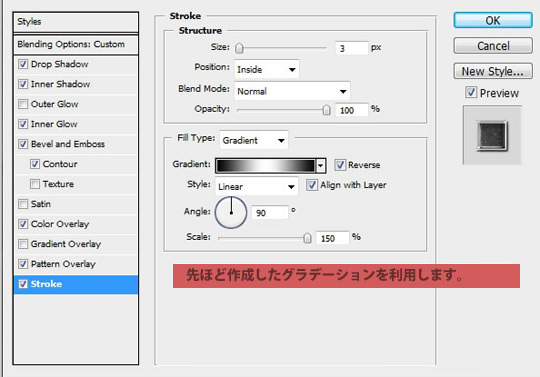
Task: Toggle the Preview checkbox
Action: [471, 92]
